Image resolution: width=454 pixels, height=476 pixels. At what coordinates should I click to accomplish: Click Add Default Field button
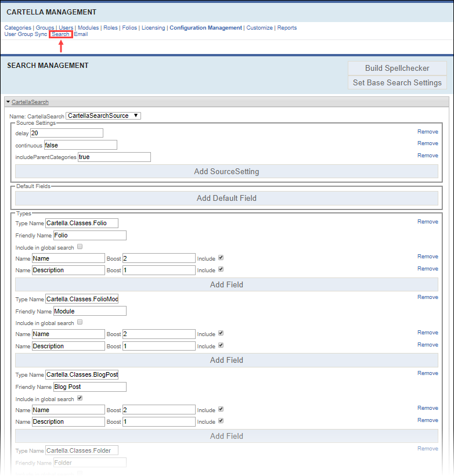click(226, 198)
